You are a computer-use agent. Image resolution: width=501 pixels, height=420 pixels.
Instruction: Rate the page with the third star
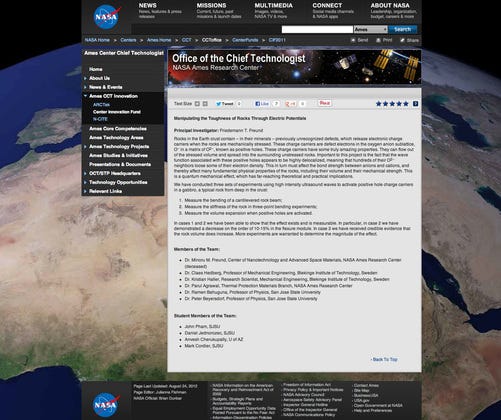(392, 104)
